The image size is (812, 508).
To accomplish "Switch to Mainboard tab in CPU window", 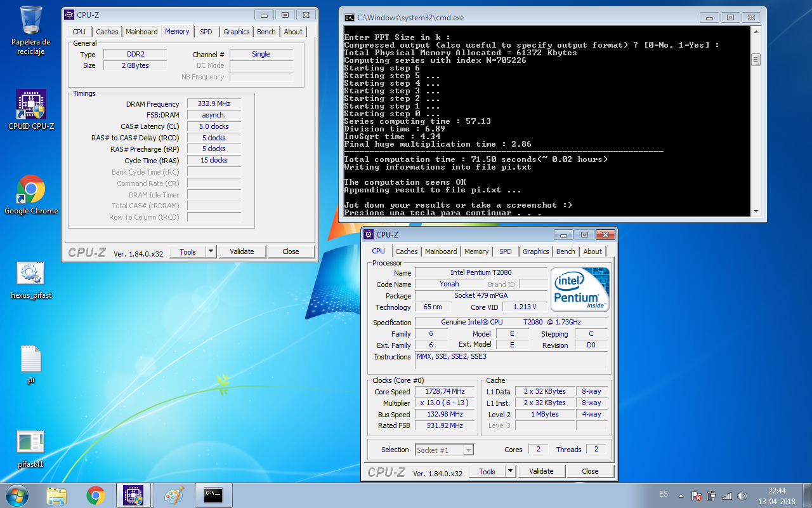I will click(441, 251).
